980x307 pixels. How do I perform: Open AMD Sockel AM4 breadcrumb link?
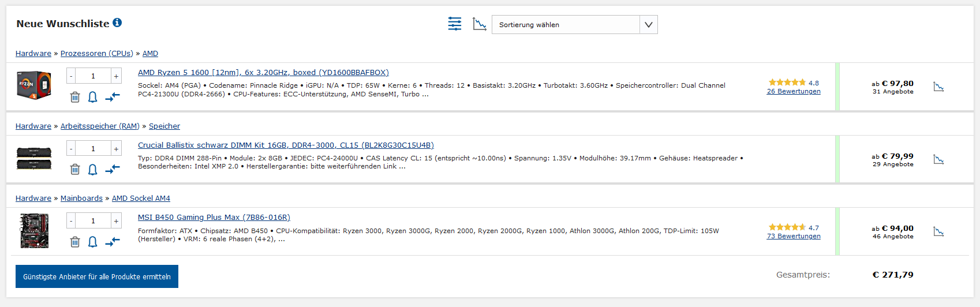[x=141, y=199]
